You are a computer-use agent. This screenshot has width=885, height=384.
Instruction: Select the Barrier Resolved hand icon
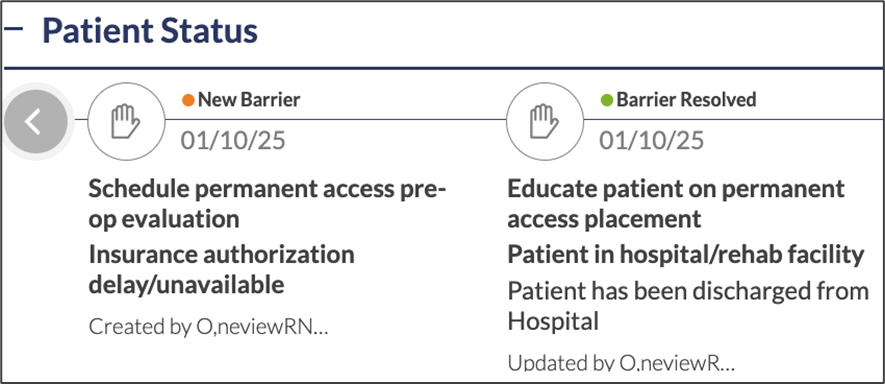click(545, 121)
